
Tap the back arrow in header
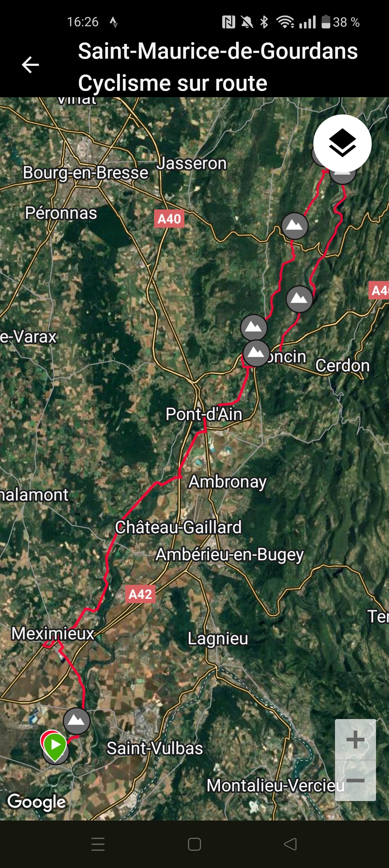point(30,65)
